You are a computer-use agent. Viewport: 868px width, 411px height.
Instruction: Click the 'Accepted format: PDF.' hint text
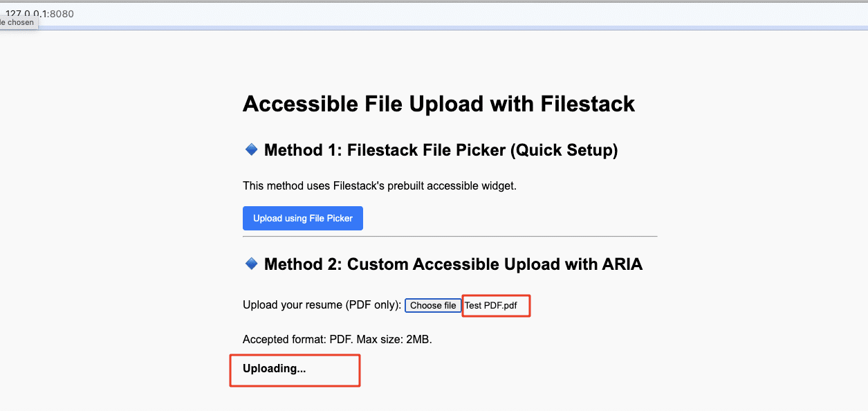[297, 339]
